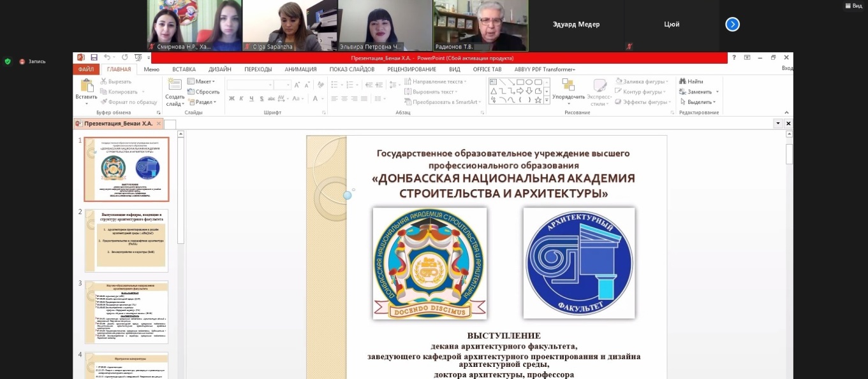
Task: Open the ФАЙЛ file menu
Action: (86, 69)
